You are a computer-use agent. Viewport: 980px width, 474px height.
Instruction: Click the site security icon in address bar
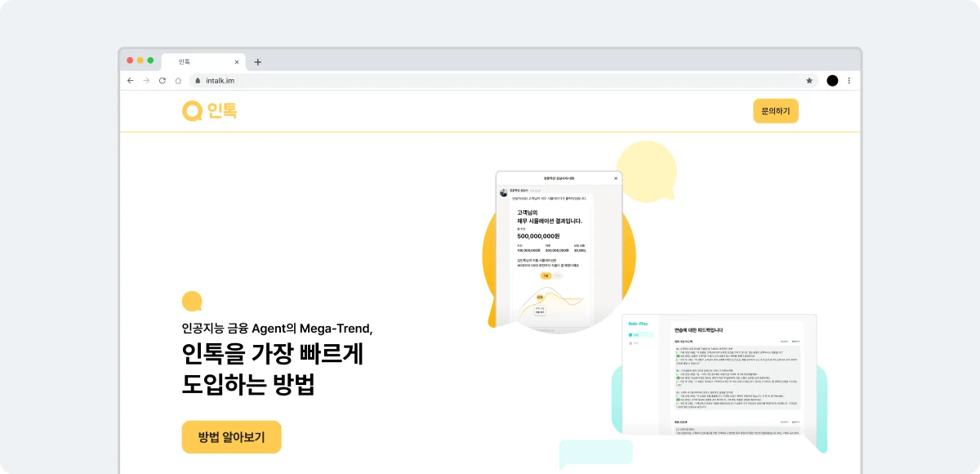tap(198, 80)
